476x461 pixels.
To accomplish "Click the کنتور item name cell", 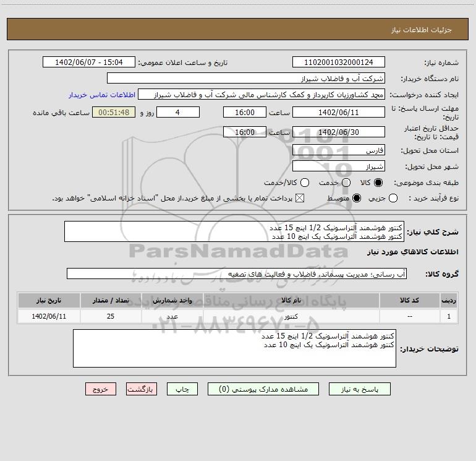I will [291, 316].
